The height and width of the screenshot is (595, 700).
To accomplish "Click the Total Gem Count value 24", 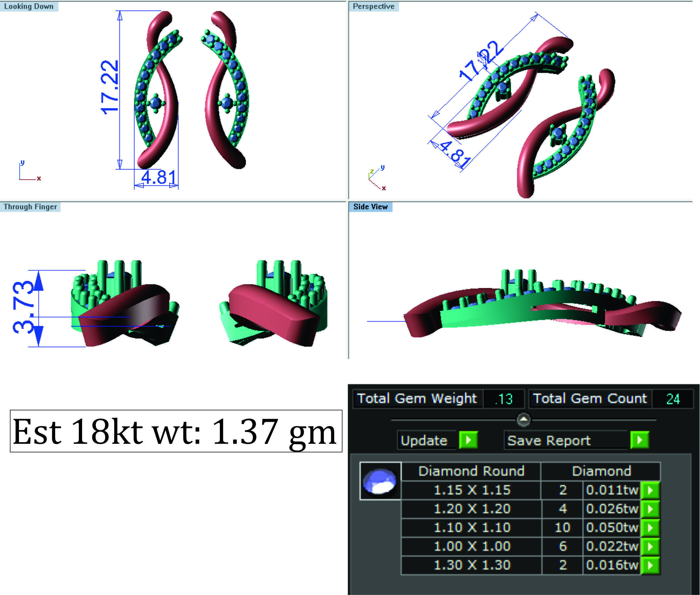I will tap(673, 399).
